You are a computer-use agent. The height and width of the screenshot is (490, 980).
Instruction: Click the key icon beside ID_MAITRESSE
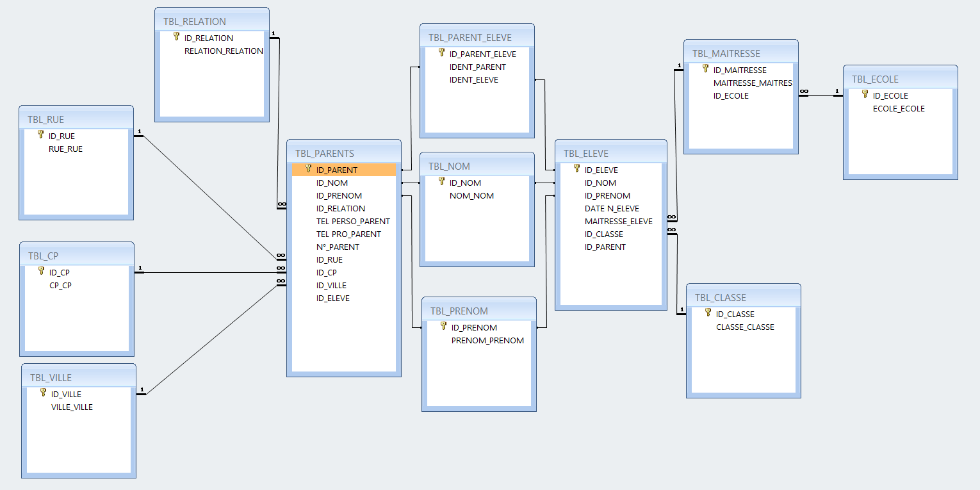(706, 69)
